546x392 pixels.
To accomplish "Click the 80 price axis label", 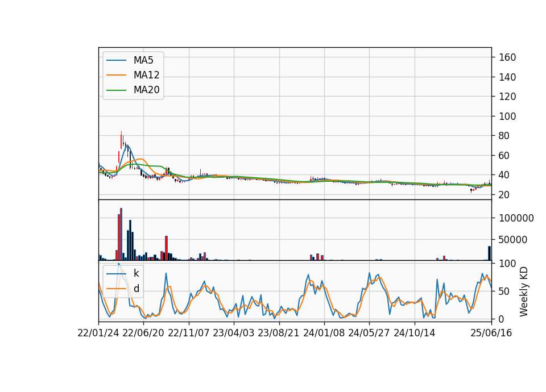I will (504, 136).
